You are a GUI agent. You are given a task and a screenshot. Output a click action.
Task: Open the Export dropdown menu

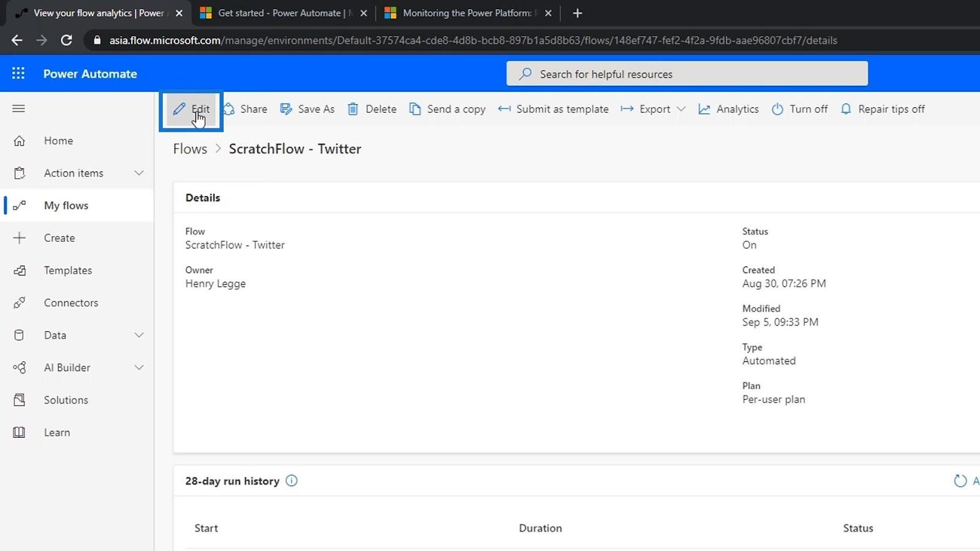click(653, 109)
